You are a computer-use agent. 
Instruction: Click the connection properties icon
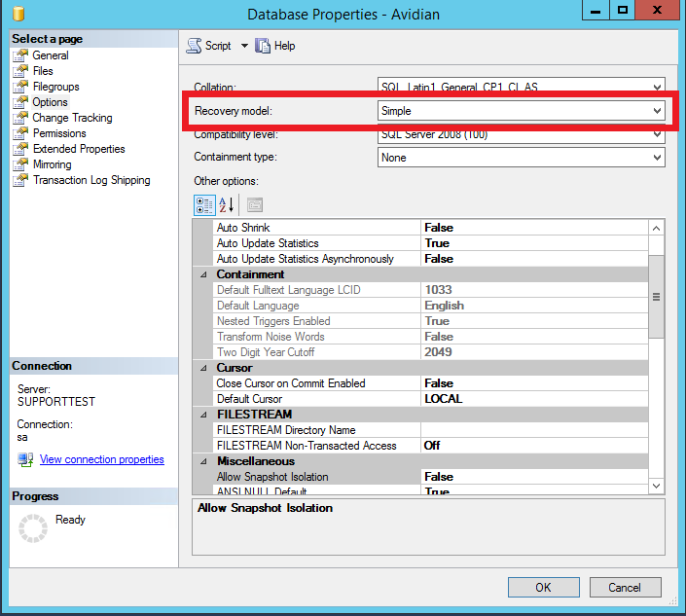(25, 459)
